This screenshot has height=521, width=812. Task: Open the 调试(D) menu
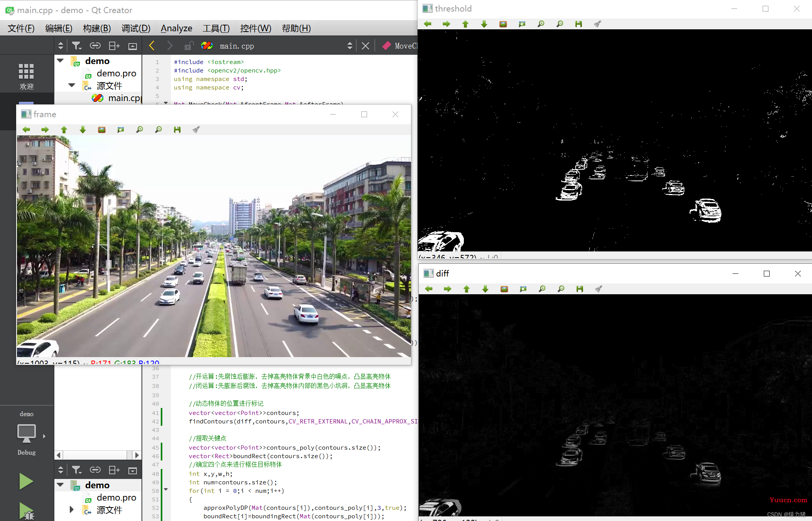coord(136,28)
